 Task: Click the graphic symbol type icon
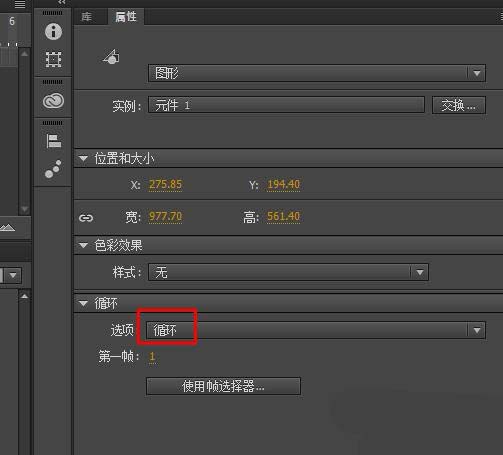pos(112,57)
